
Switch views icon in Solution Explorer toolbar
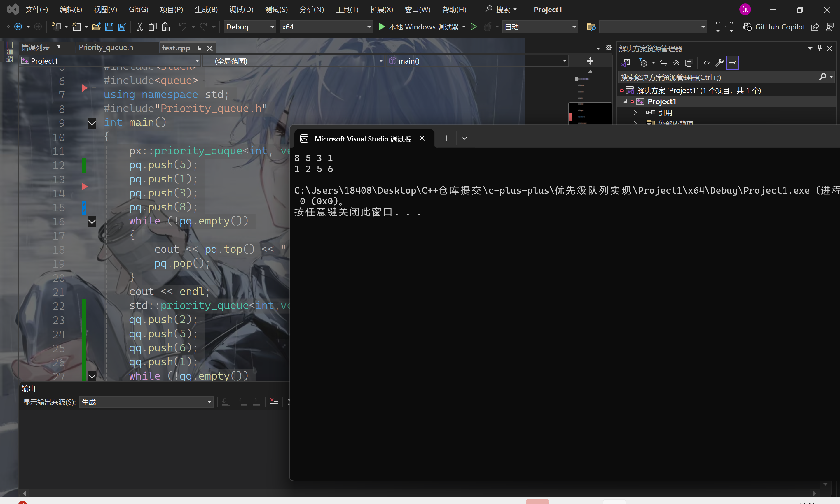point(625,62)
